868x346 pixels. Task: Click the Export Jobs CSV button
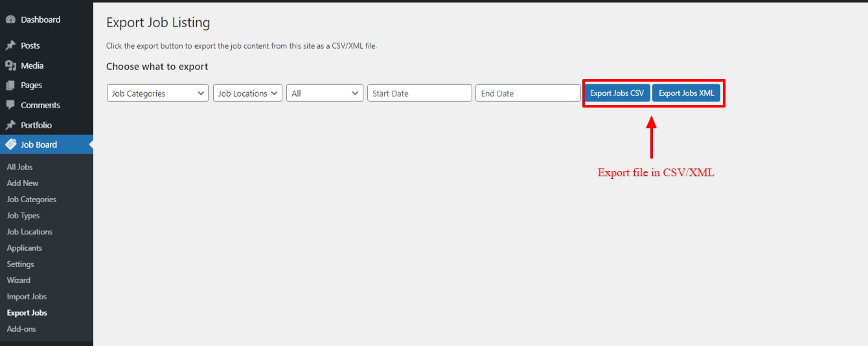(x=617, y=93)
